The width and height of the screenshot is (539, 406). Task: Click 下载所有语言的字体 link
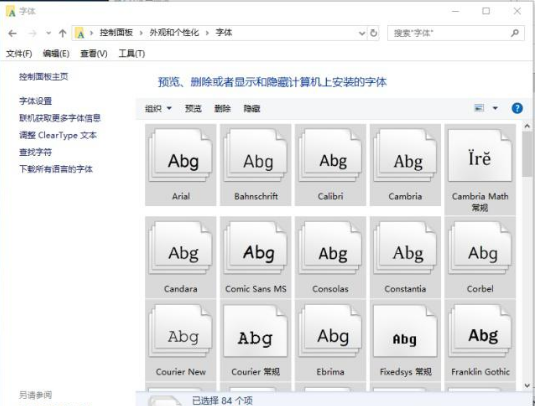click(56, 169)
